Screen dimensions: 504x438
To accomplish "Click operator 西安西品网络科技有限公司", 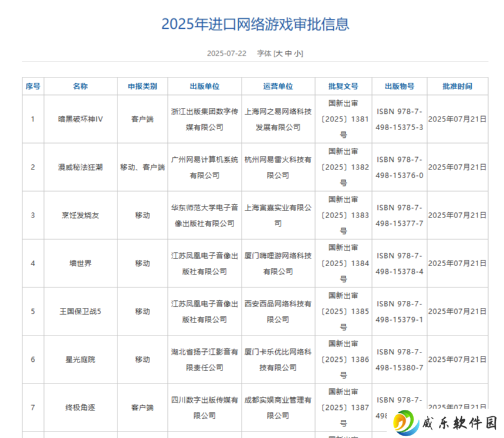I will 278,312.
